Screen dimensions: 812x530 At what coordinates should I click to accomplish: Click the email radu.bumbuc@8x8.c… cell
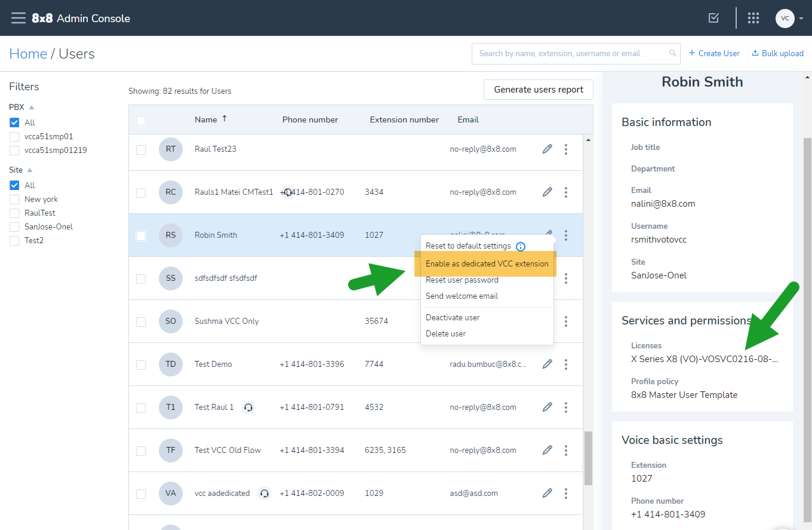(488, 364)
